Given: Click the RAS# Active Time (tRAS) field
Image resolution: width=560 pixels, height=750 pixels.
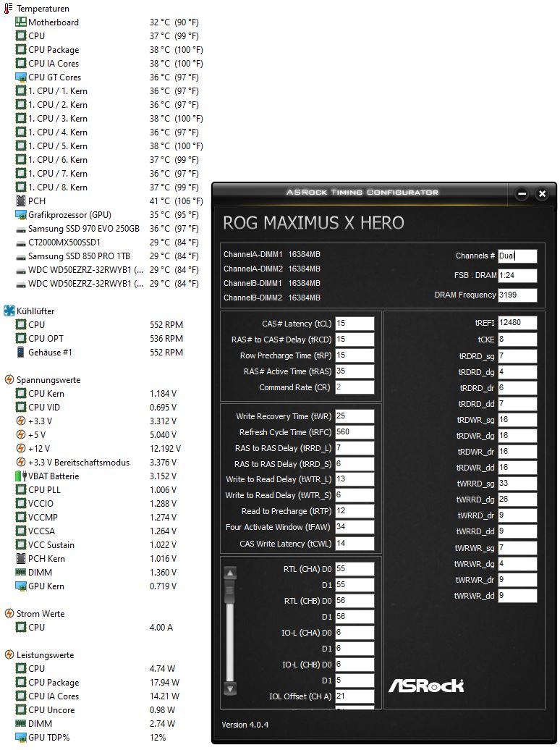Looking at the screenshot, I should 355,371.
